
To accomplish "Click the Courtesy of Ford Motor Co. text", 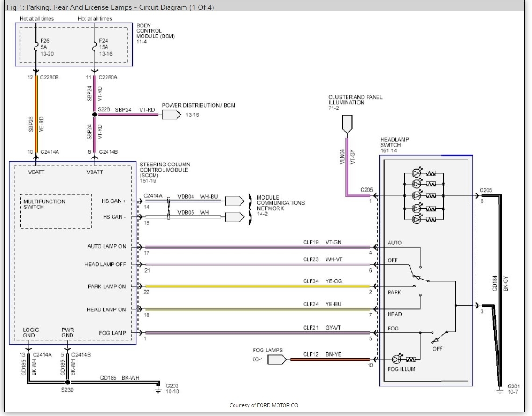I will [x=264, y=405].
